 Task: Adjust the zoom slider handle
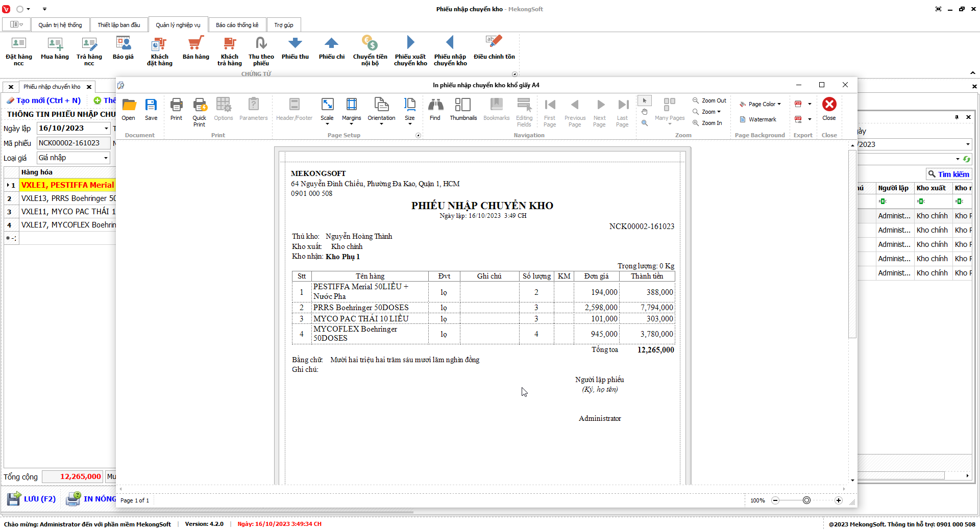click(x=806, y=500)
